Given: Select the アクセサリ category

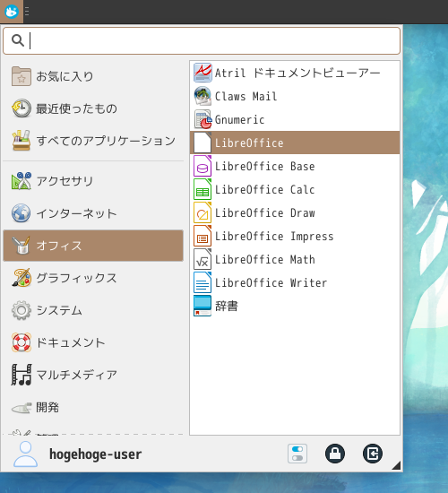Looking at the screenshot, I should pos(93,181).
